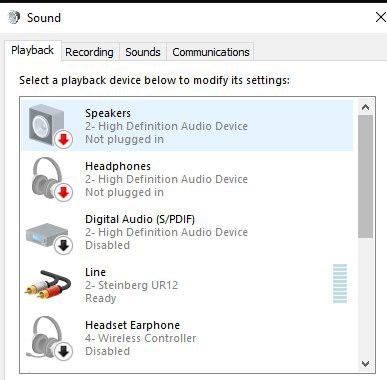Select the Steinberg UR12 Line entry text
Image resolution: width=387 pixels, height=380 pixels.
[132, 285]
